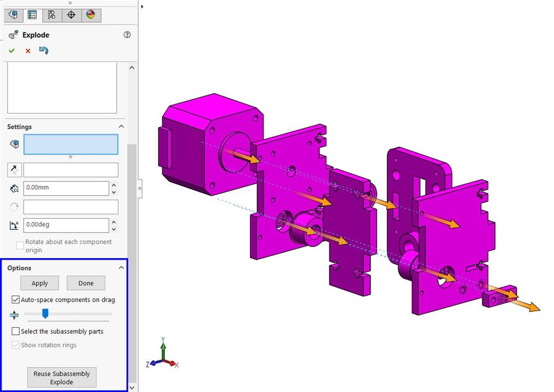Open the FeatureManager design tree tab
The height and width of the screenshot is (392, 554).
tap(13, 15)
